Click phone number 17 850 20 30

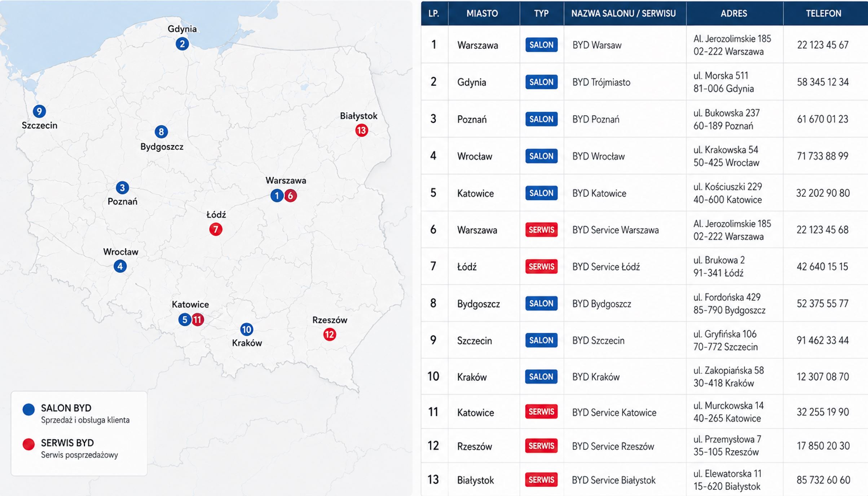click(x=823, y=446)
